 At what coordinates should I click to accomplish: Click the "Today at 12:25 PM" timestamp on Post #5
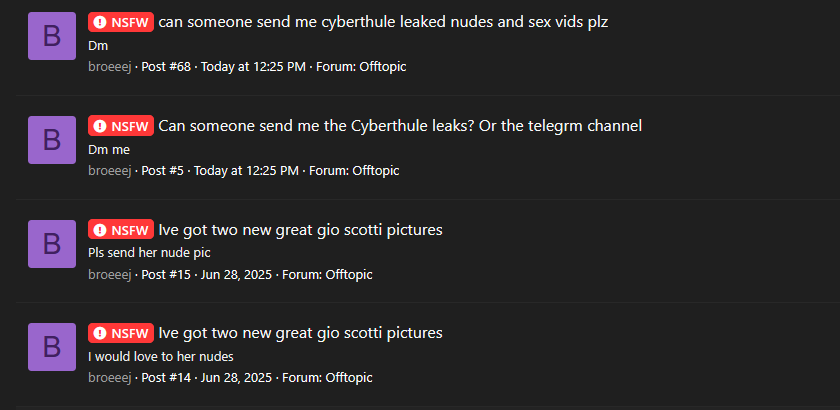246,171
